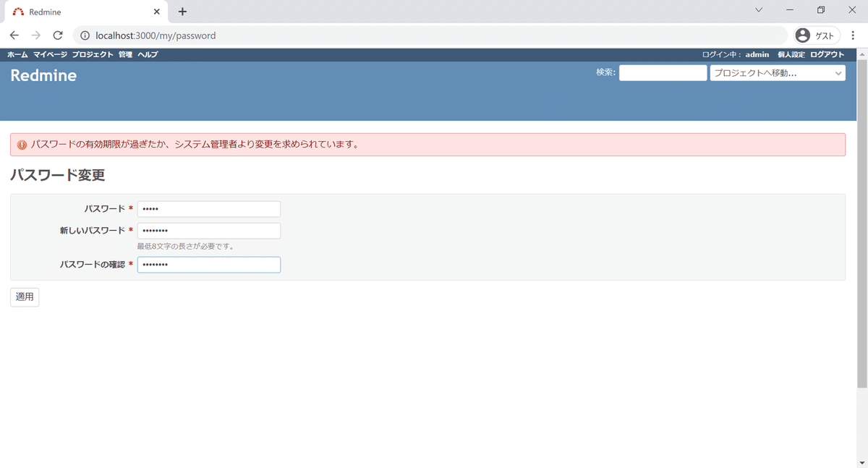Select the Redmine browser tab
The width and height of the screenshot is (868, 468).
87,12
